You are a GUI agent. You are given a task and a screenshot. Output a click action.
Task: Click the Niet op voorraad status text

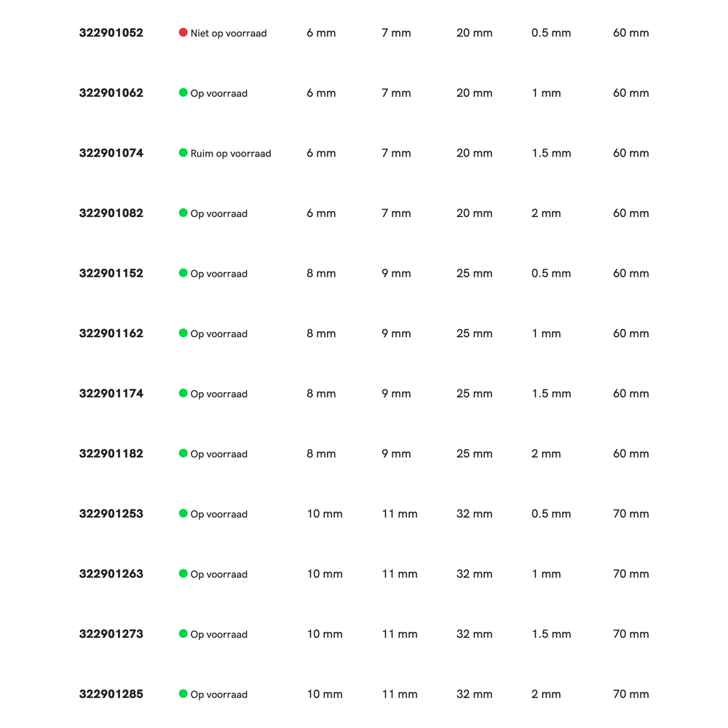click(x=229, y=33)
